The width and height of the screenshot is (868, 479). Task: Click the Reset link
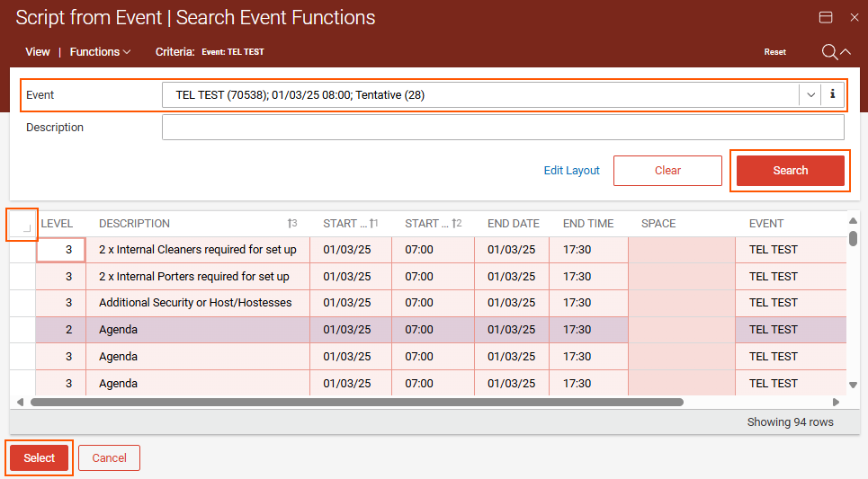coord(775,52)
